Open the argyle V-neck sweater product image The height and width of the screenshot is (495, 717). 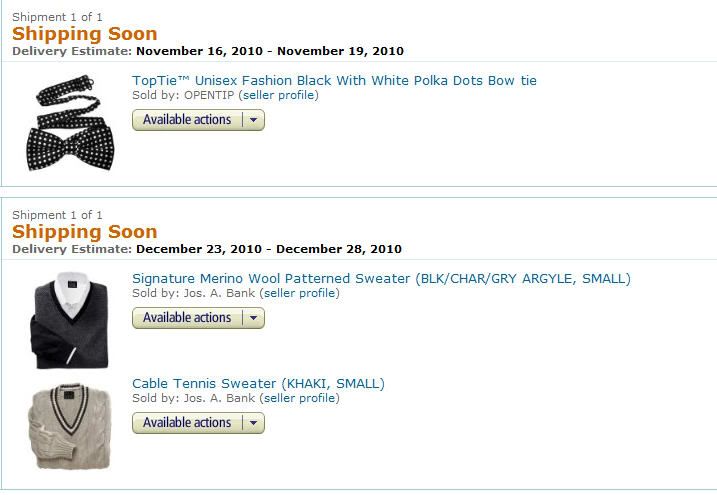(70, 320)
